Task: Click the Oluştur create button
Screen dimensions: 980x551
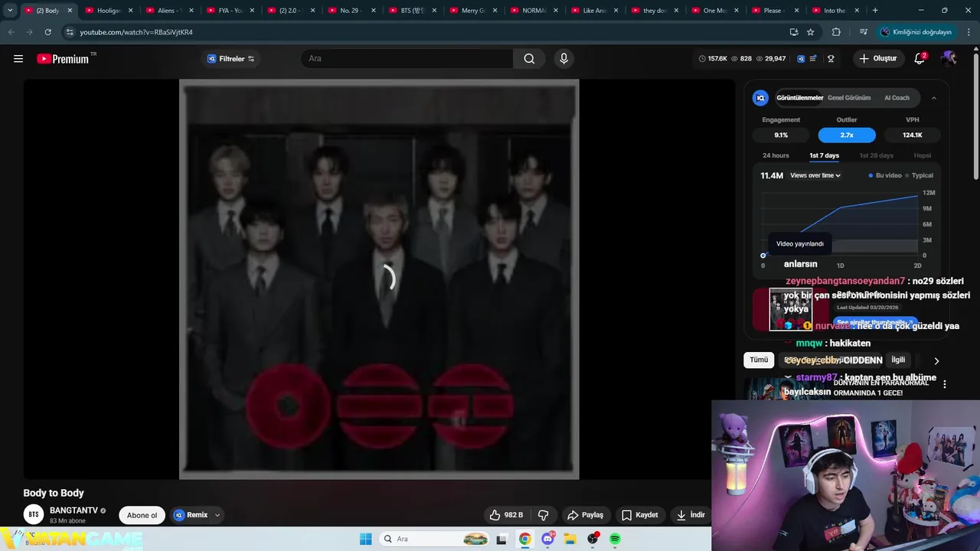Action: pos(877,59)
